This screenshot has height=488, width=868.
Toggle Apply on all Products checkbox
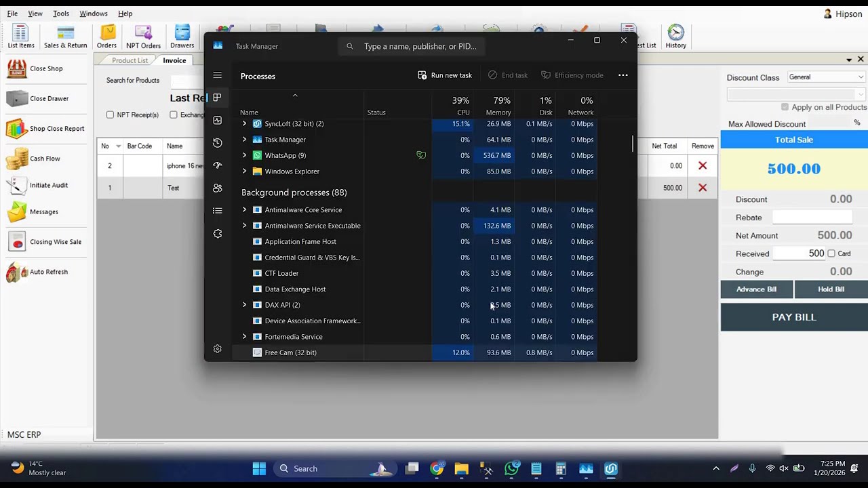tap(785, 107)
